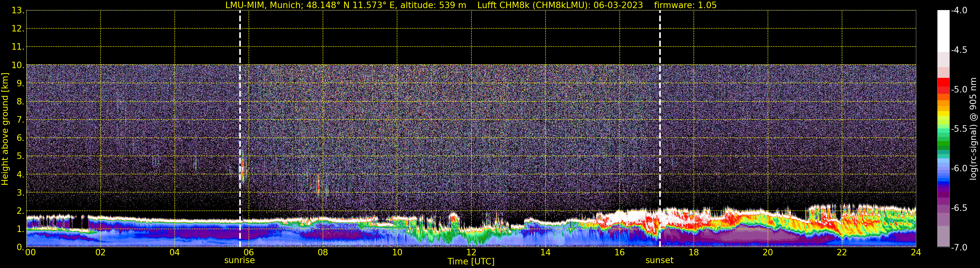Click the height axis tick '7.'
The height and width of the screenshot is (268, 980).
(20, 120)
